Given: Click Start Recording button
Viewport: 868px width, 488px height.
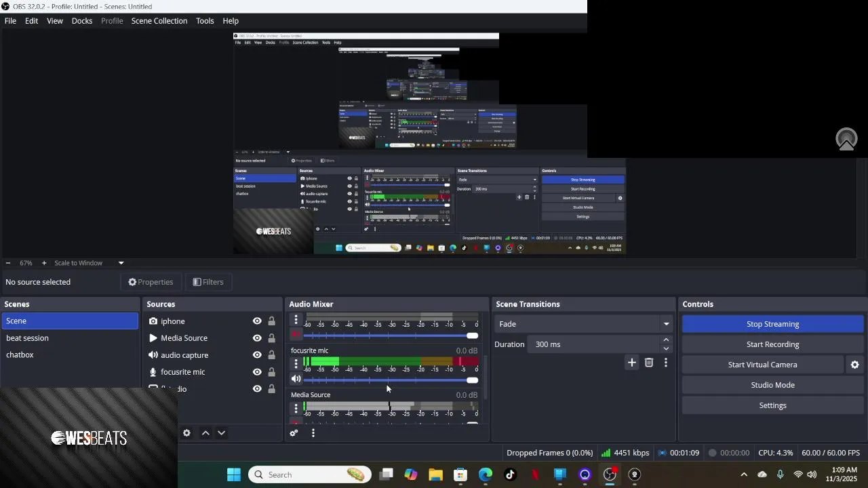Looking at the screenshot, I should (x=772, y=344).
